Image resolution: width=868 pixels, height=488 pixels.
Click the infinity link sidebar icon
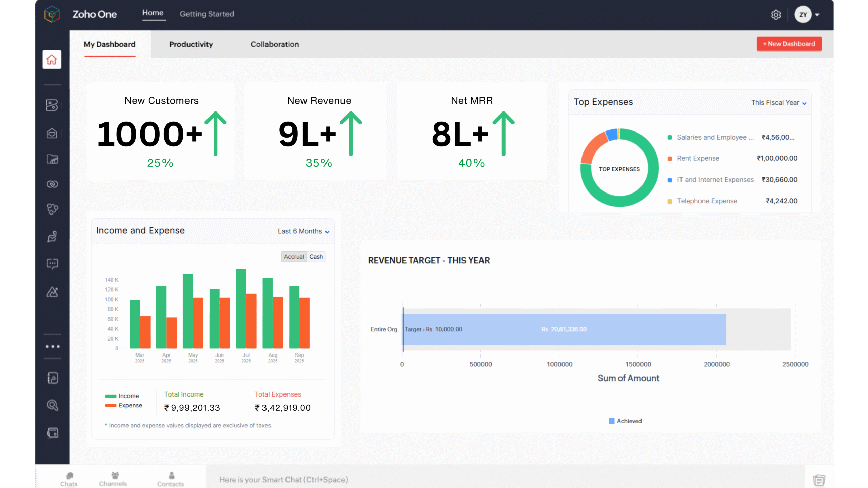pyautogui.click(x=52, y=184)
